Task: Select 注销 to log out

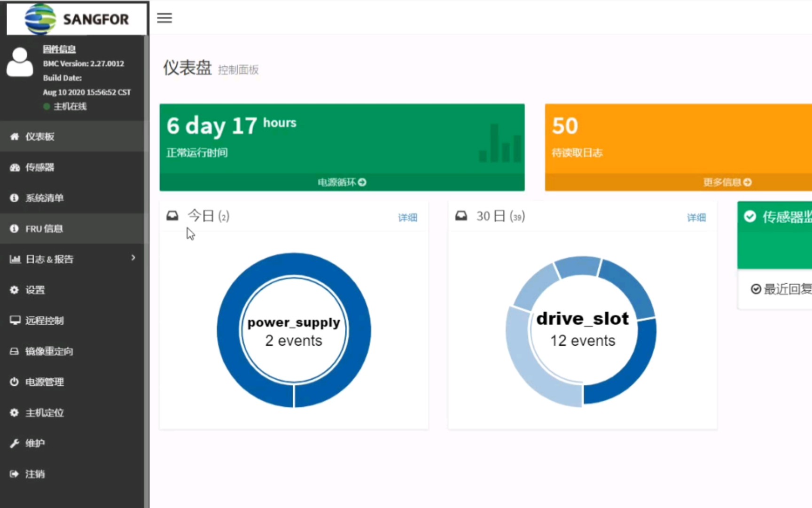Action: [x=72, y=474]
